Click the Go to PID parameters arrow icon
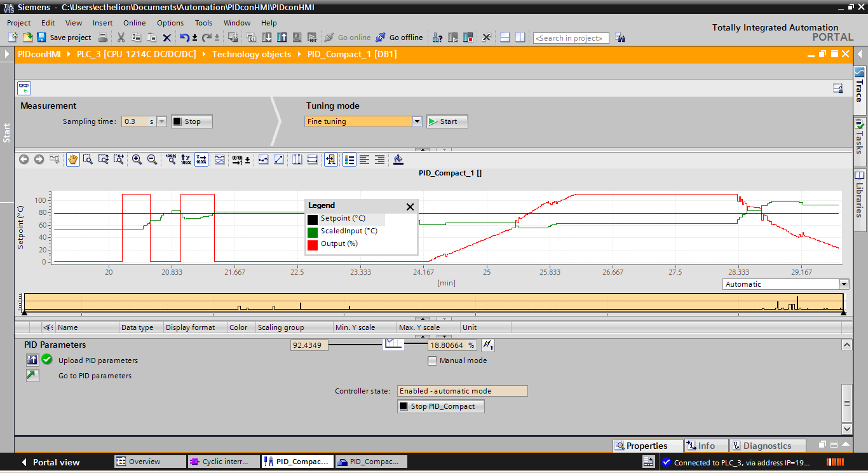868x473 pixels. 32,375
